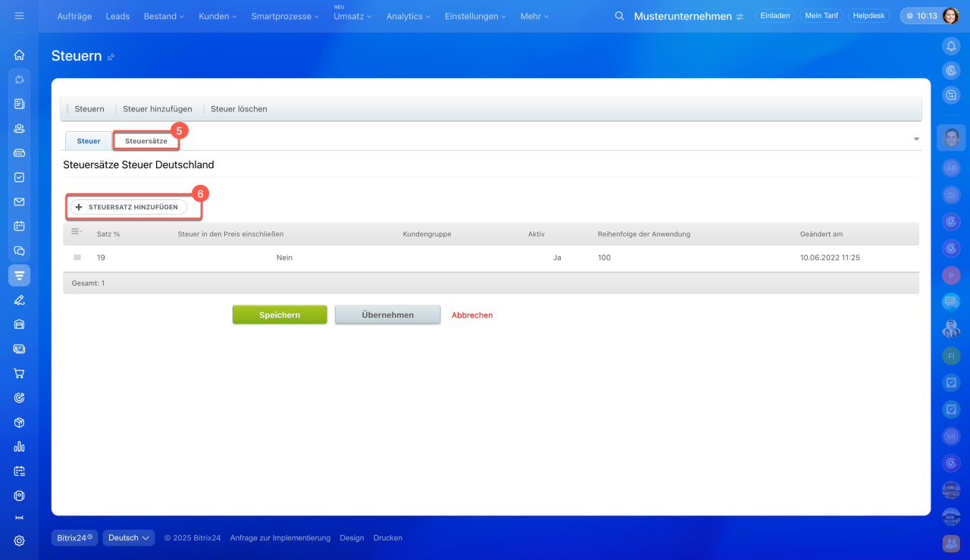The width and height of the screenshot is (970, 560).
Task: Open the 'P' contact avatar in right panel
Action: 950,275
